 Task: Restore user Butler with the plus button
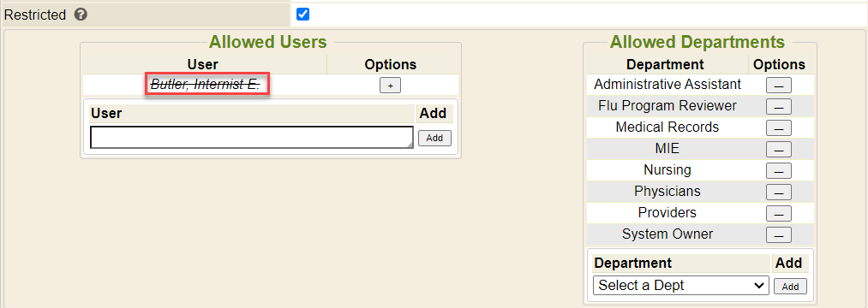point(390,86)
